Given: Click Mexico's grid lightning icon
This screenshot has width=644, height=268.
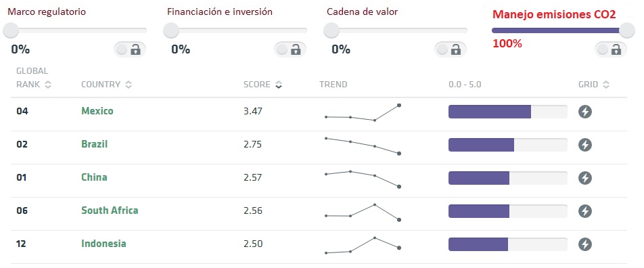Looking at the screenshot, I should point(585,112).
